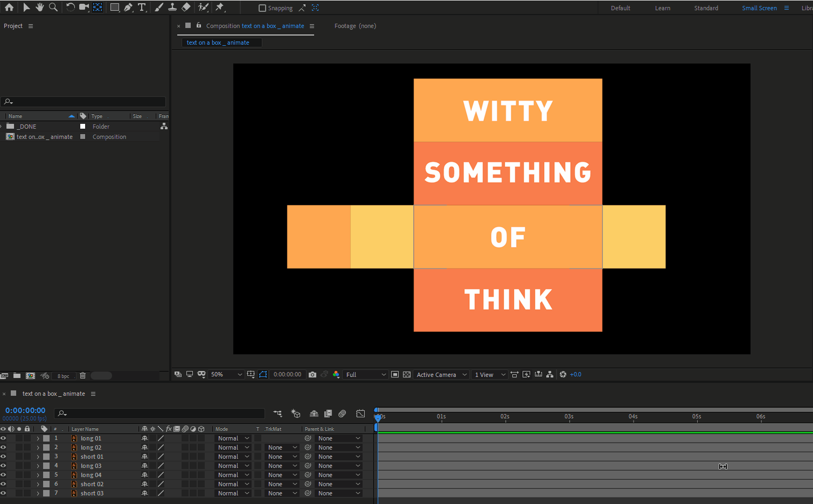Click the Delete trash icon in Project panel
The height and width of the screenshot is (504, 813).
point(82,376)
